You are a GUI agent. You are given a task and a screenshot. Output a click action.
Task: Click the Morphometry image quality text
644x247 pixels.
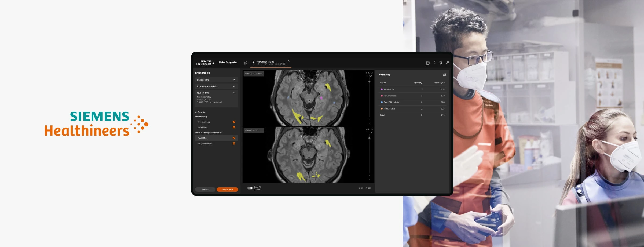click(x=210, y=100)
